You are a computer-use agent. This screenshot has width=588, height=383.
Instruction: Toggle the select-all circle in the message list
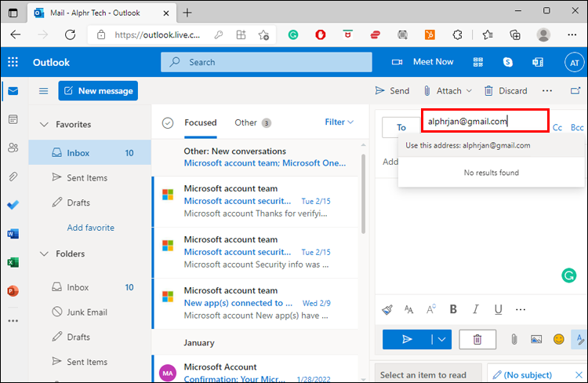[168, 122]
